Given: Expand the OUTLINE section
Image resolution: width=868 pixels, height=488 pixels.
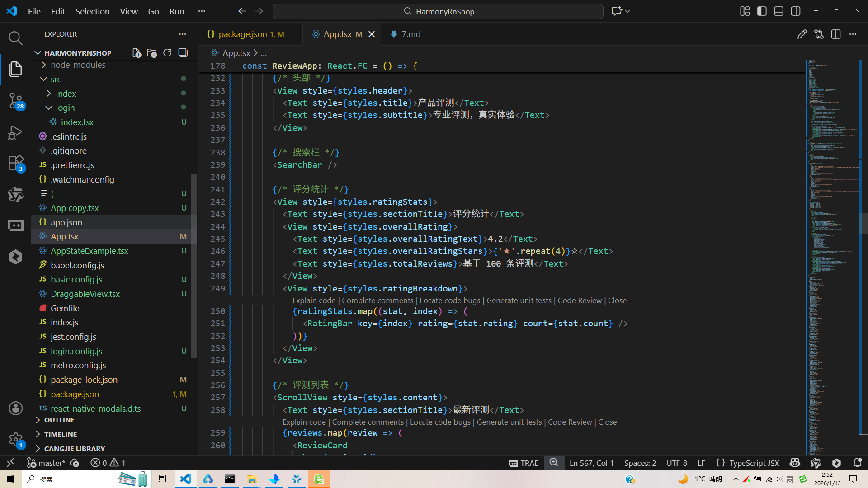Looking at the screenshot, I should [x=59, y=420].
